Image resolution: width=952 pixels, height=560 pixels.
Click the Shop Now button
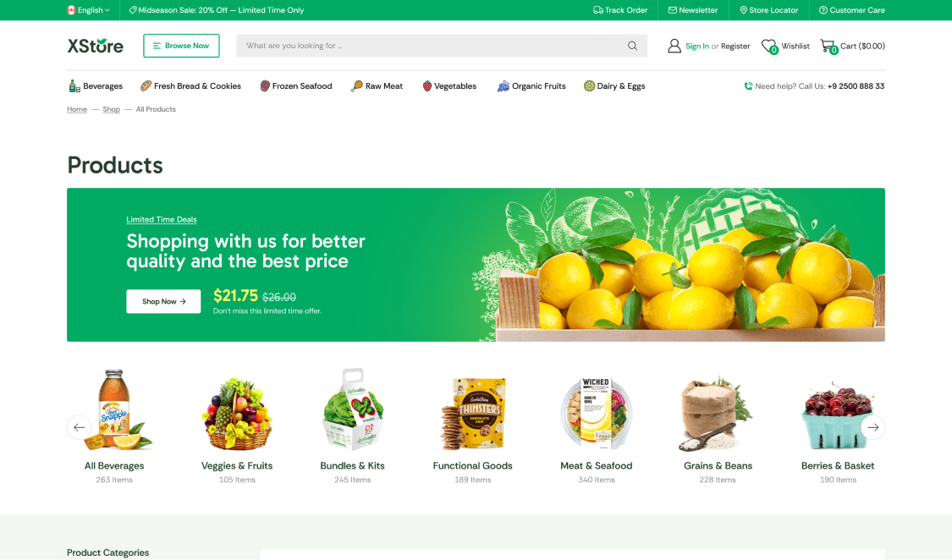click(163, 301)
